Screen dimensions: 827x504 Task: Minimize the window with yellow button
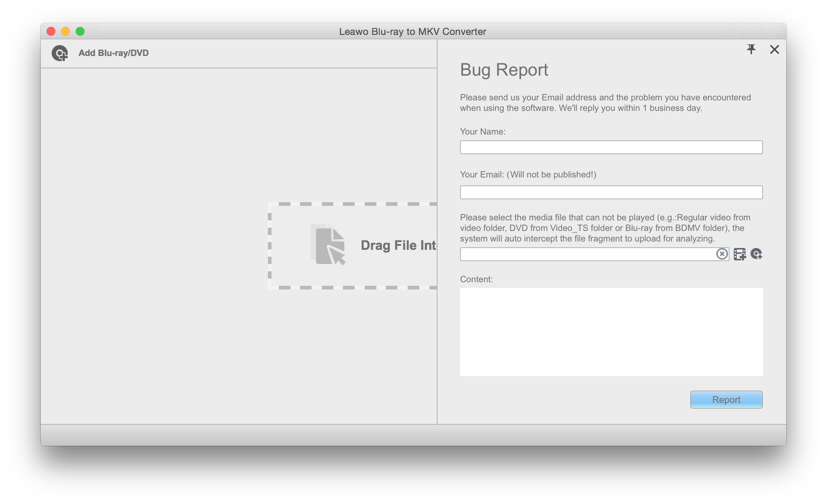66,31
